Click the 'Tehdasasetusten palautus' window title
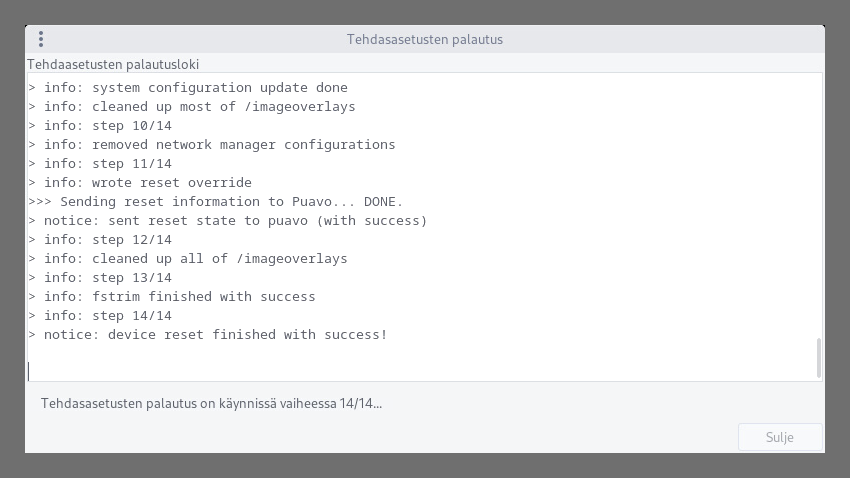 [x=424, y=39]
